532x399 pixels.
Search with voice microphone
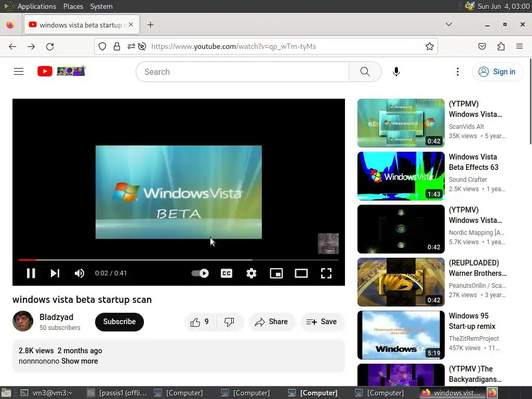pyautogui.click(x=396, y=72)
